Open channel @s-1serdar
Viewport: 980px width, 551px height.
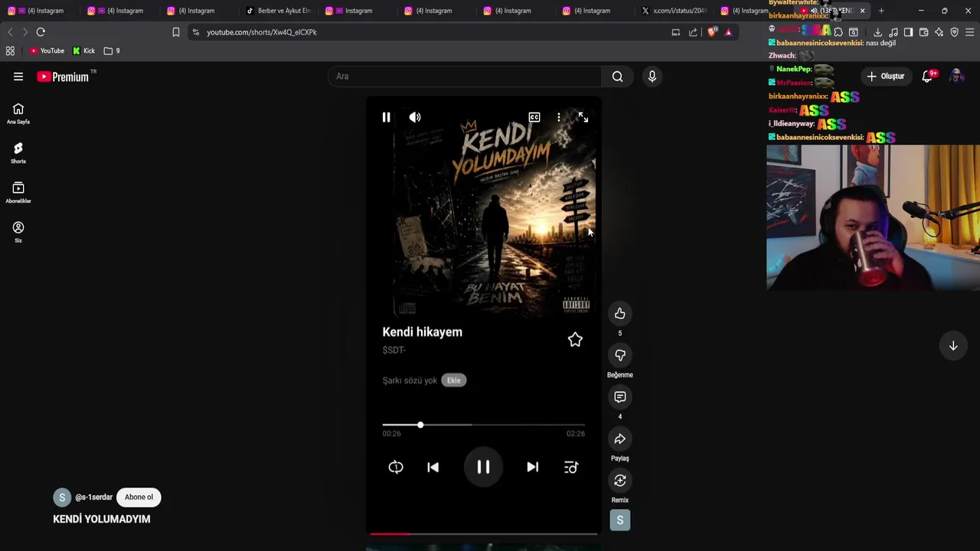pos(93,497)
